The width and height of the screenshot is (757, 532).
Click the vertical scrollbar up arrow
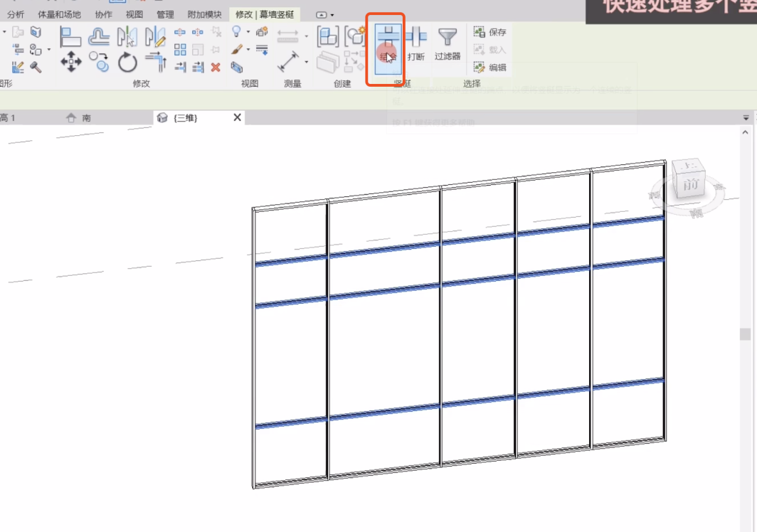coord(745,132)
